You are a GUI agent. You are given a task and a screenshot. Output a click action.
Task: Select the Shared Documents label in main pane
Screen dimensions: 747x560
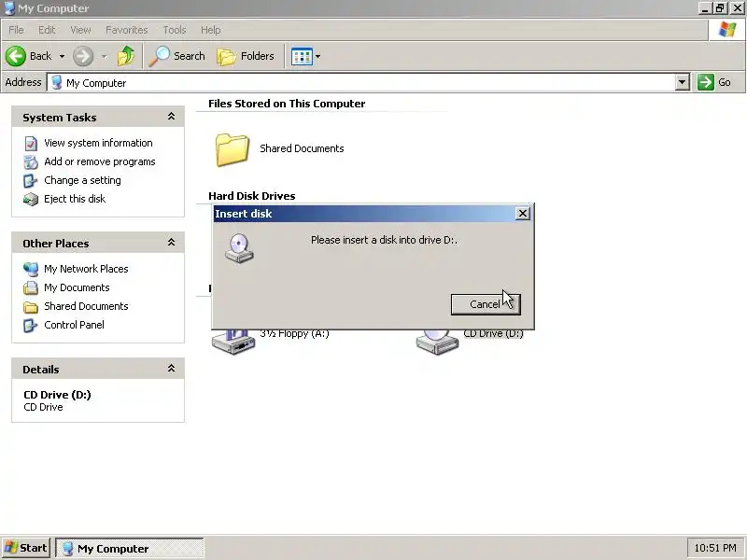302,148
